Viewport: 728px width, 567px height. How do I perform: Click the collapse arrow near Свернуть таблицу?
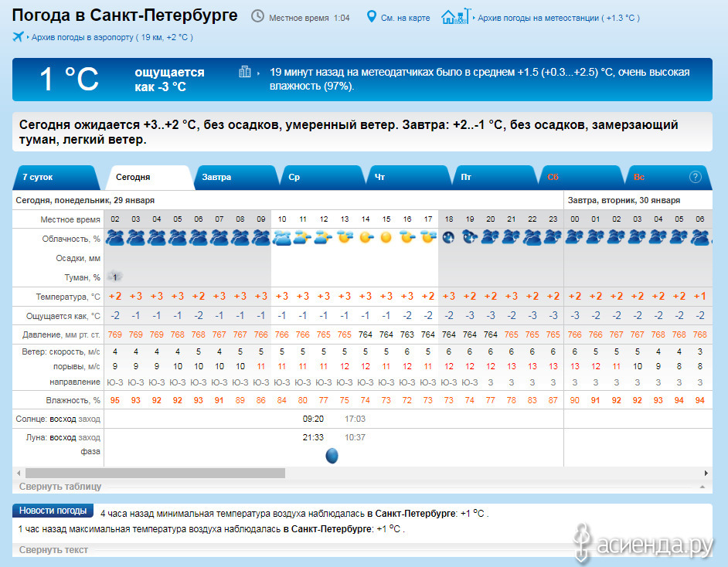tap(702, 487)
